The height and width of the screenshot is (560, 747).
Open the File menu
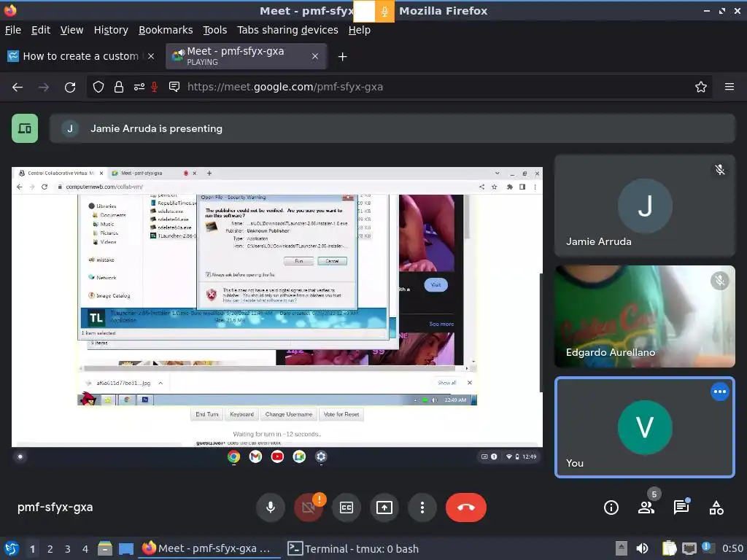[13, 30]
